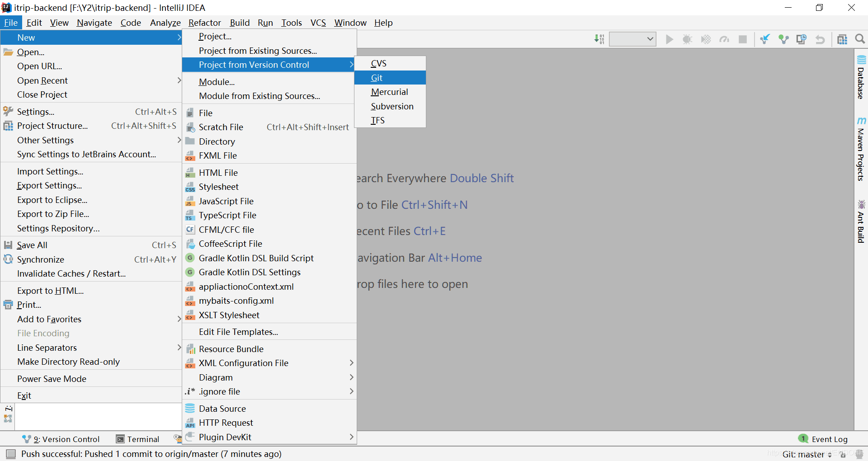
Task: Choose Subversion from the submenu
Action: [390, 106]
